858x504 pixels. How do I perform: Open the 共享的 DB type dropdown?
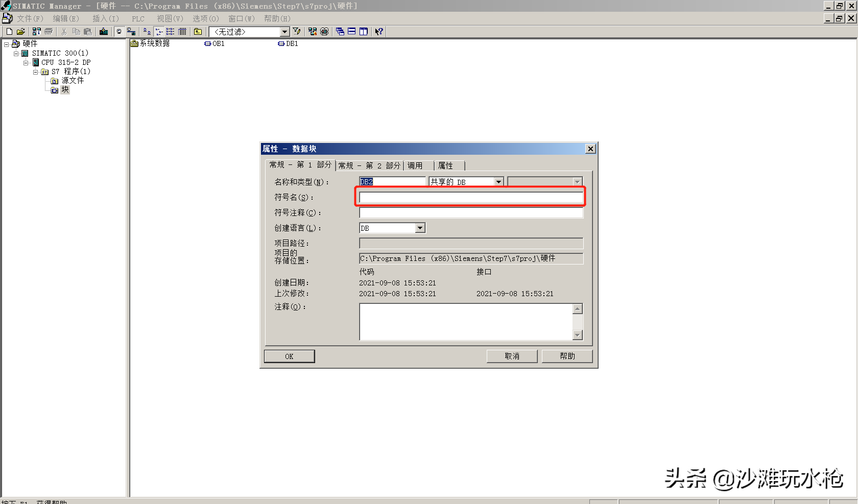pyautogui.click(x=498, y=182)
